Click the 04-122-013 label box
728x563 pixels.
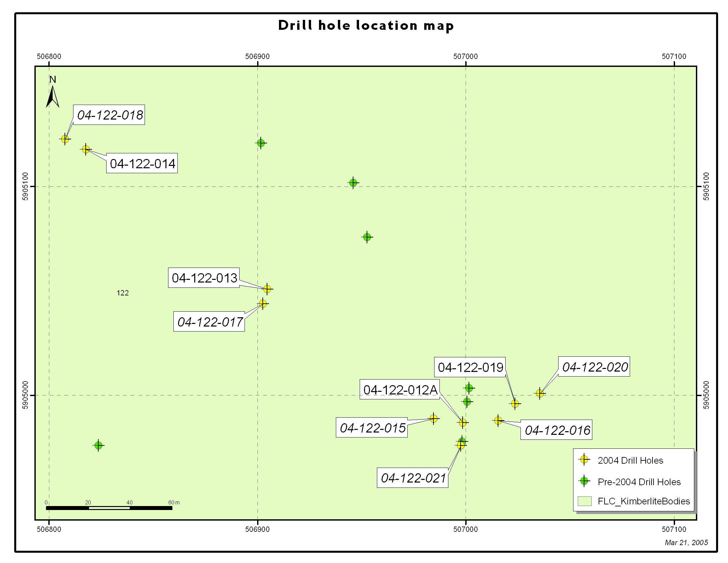pyautogui.click(x=204, y=278)
